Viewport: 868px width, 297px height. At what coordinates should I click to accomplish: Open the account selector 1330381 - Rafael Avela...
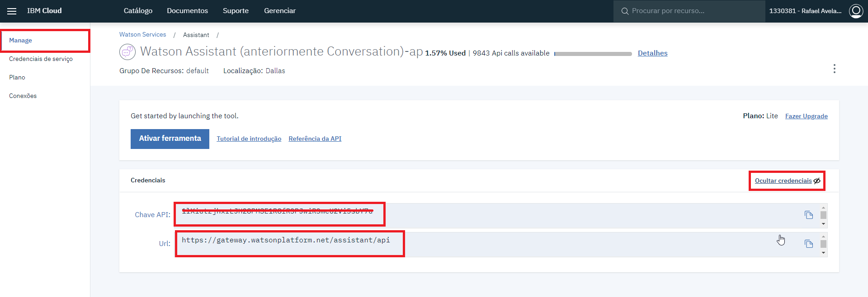805,11
